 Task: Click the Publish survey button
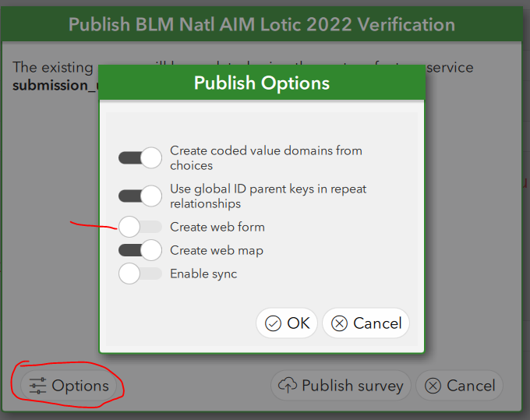tap(341, 386)
